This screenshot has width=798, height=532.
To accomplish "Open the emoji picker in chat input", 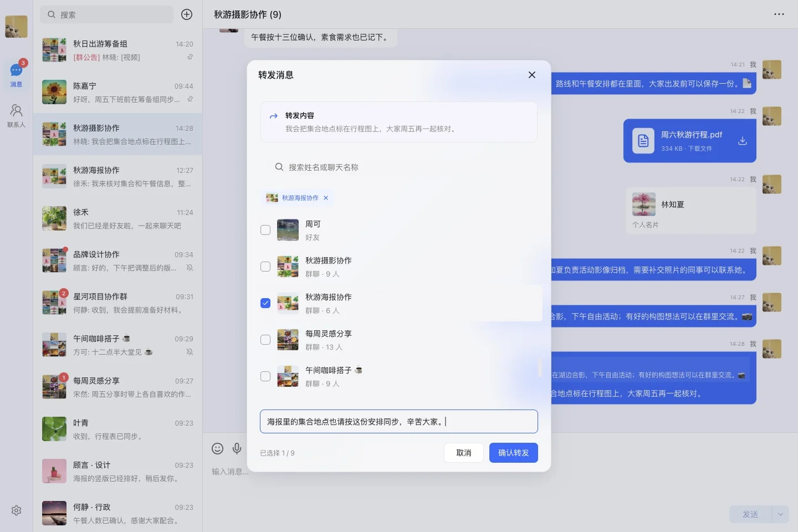I will [218, 448].
